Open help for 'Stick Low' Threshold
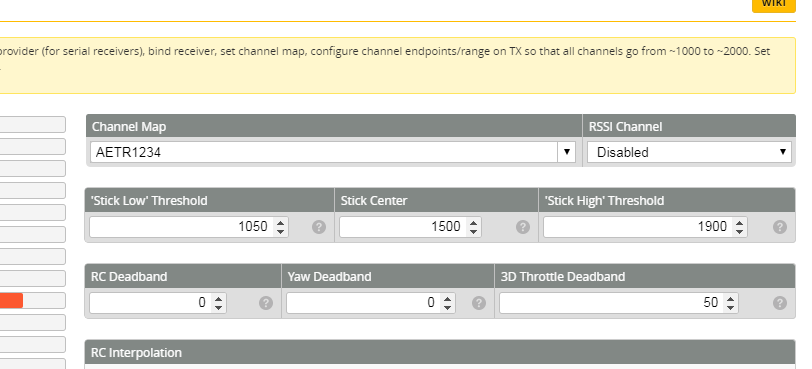The height and width of the screenshot is (369, 812). (319, 227)
